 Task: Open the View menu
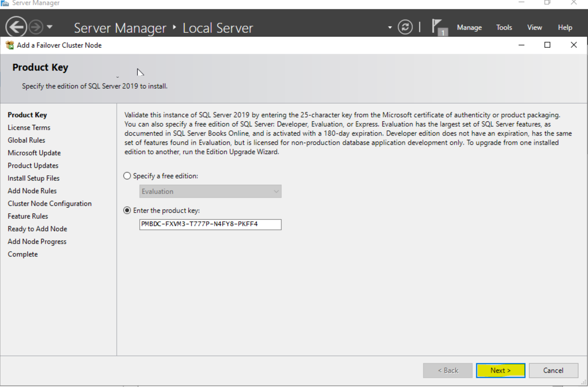(534, 27)
